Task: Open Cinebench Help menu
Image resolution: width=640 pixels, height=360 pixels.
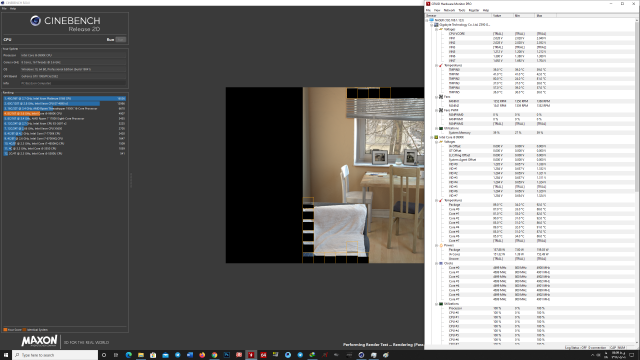Action: (x=13, y=8)
